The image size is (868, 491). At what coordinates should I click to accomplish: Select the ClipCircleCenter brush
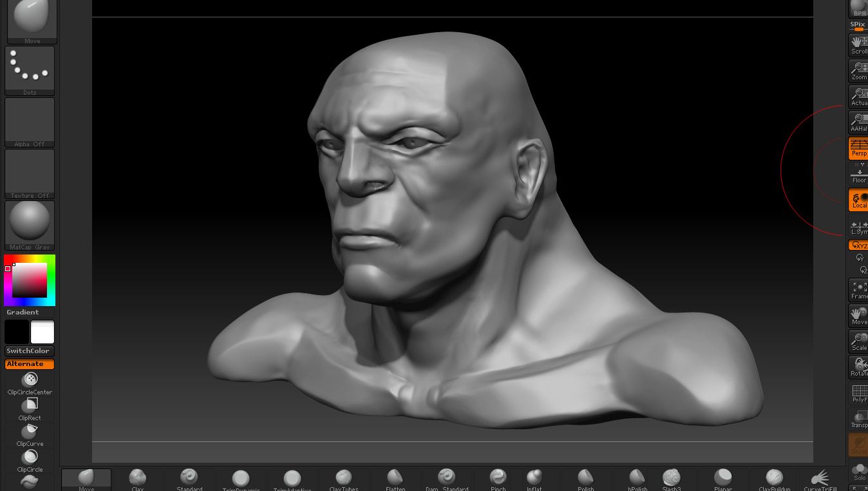[30, 383]
